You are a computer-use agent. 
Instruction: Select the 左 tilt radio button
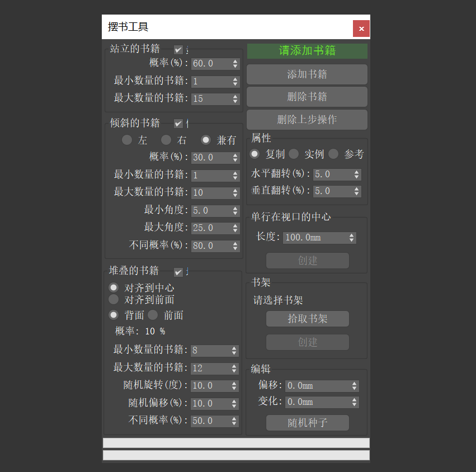(x=126, y=140)
